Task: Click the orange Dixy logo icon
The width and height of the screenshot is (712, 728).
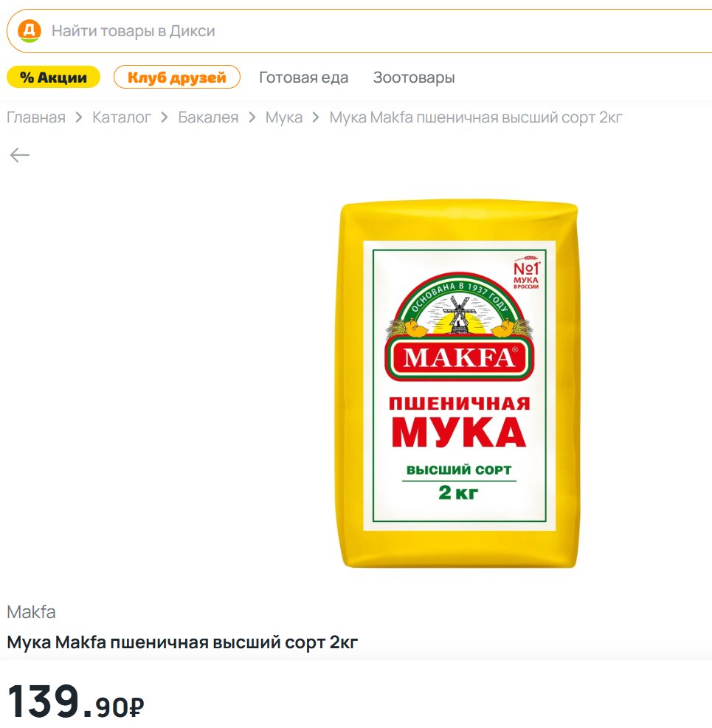Action: tap(30, 31)
